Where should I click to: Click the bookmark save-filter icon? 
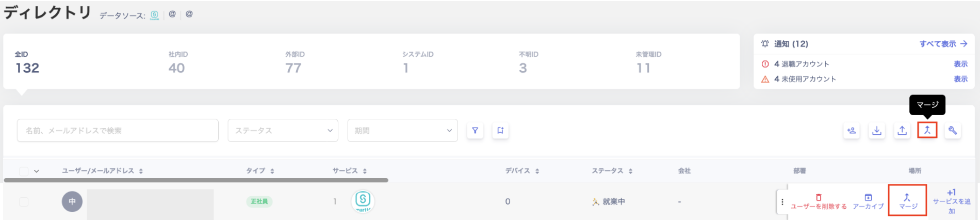[500, 131]
